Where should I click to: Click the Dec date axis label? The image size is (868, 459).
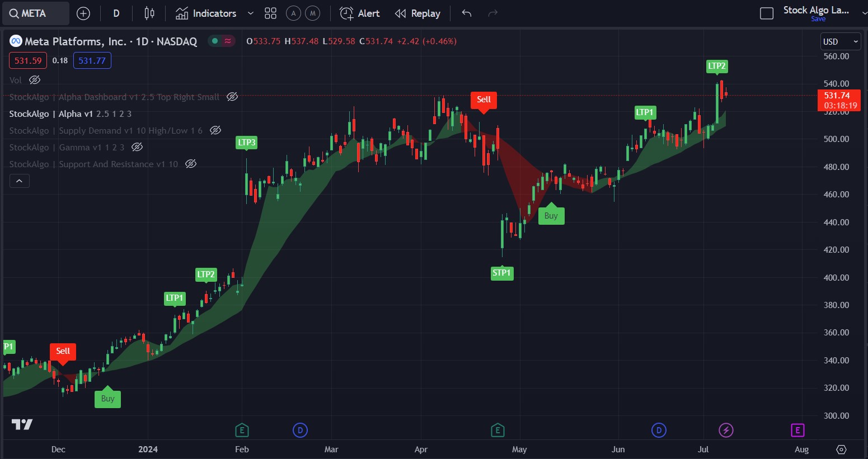click(x=58, y=449)
